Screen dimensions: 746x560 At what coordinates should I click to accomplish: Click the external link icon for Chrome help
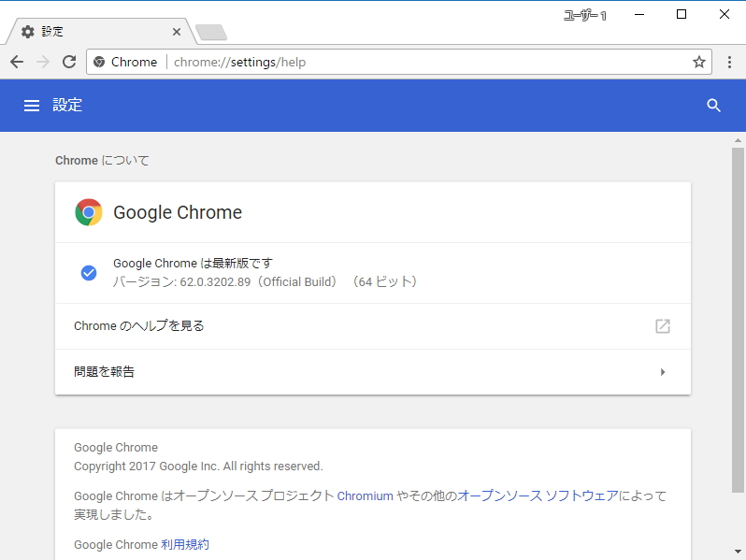(663, 326)
